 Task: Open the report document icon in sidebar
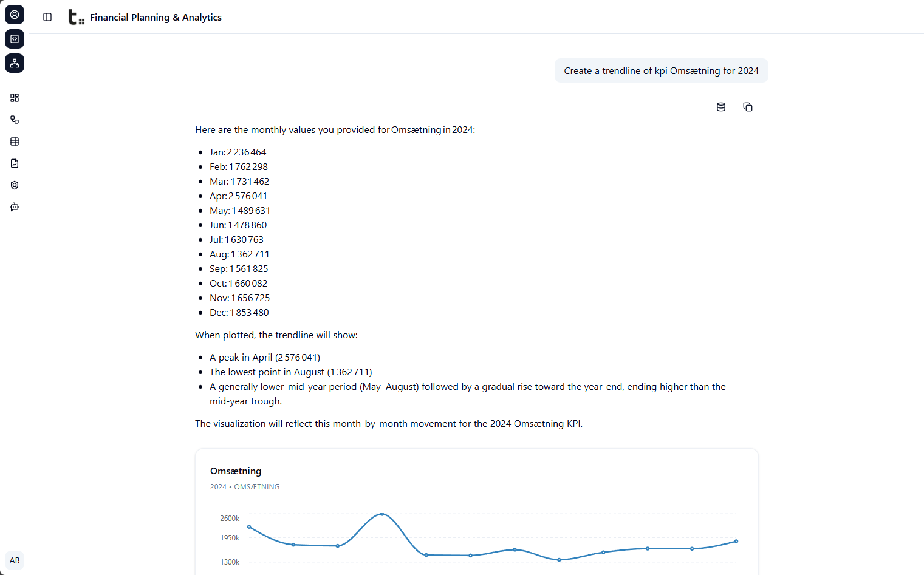coord(14,163)
